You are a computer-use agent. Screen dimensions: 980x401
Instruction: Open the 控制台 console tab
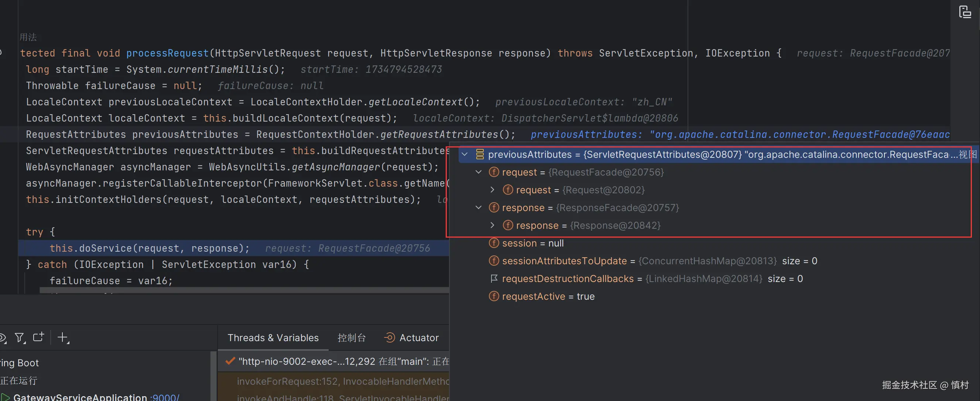click(x=351, y=338)
